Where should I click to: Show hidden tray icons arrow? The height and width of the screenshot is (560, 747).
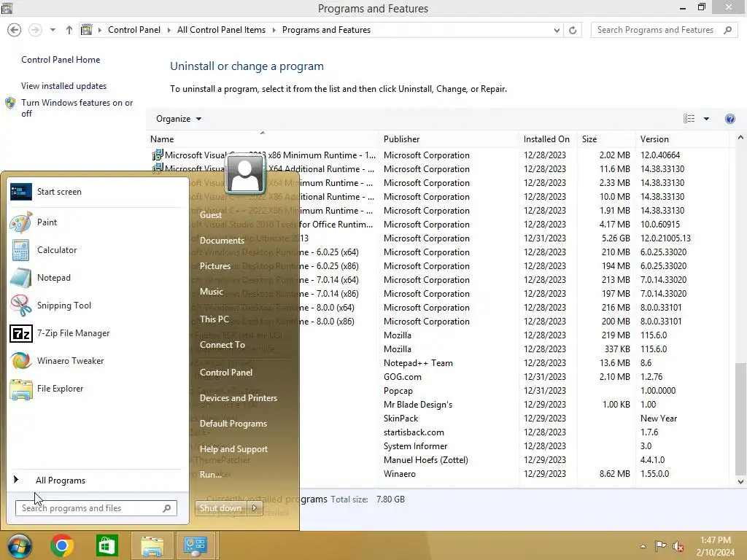point(643,546)
